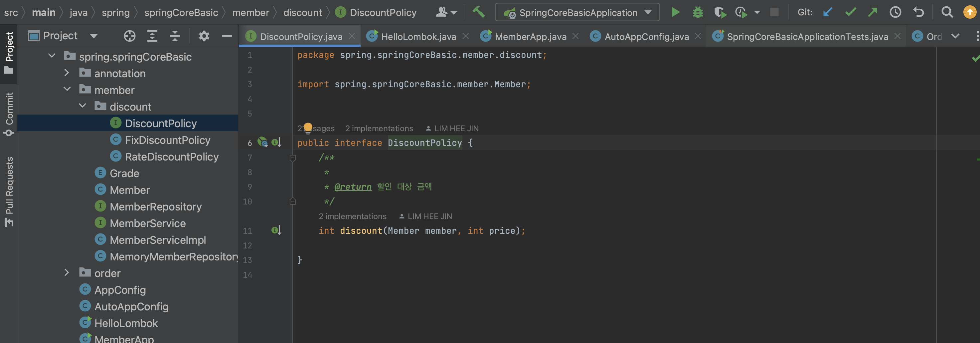Close the AutoAppConfig.java tab
The image size is (980, 343).
(698, 36)
